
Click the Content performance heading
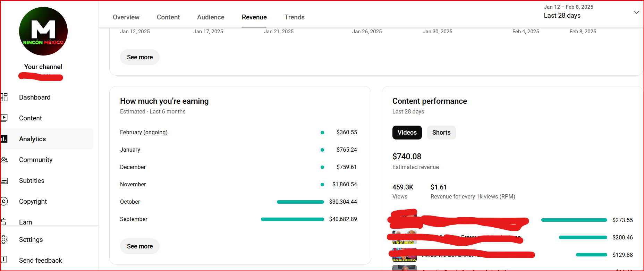pos(430,101)
